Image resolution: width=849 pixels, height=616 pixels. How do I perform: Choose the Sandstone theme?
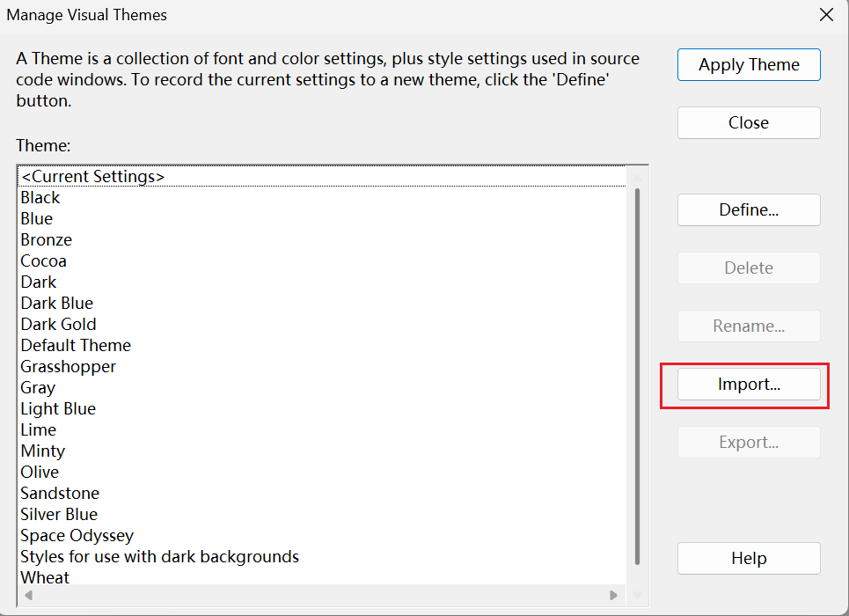(322, 494)
